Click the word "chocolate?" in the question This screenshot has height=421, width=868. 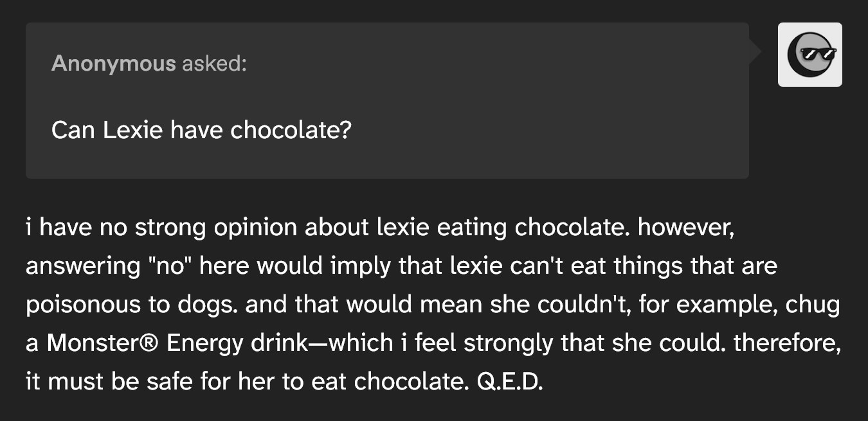point(291,130)
